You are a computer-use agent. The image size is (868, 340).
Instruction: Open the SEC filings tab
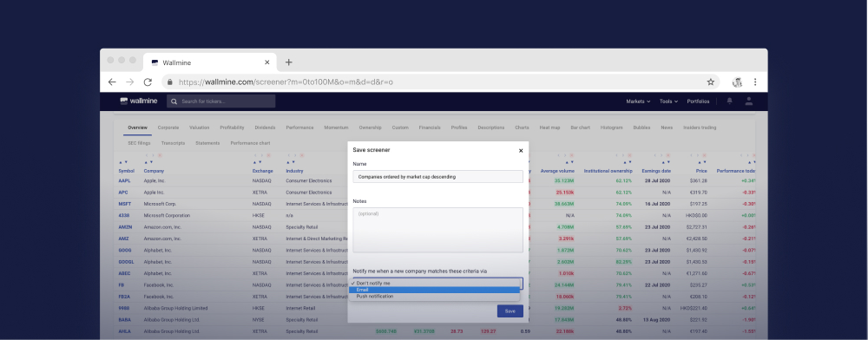click(x=139, y=143)
